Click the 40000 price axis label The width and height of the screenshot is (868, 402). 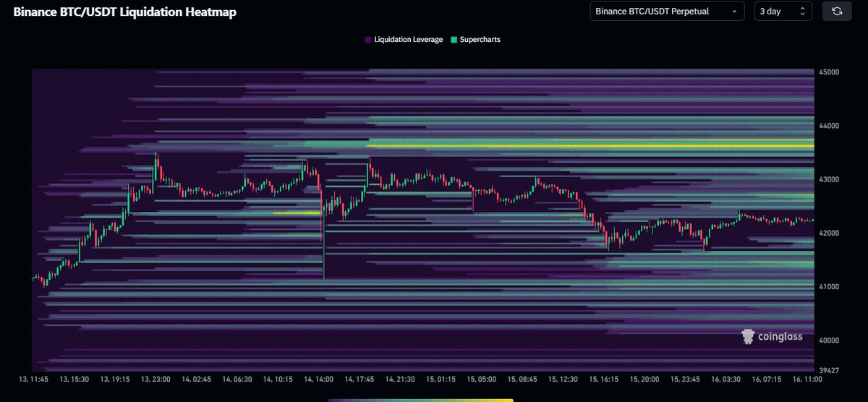pos(828,340)
